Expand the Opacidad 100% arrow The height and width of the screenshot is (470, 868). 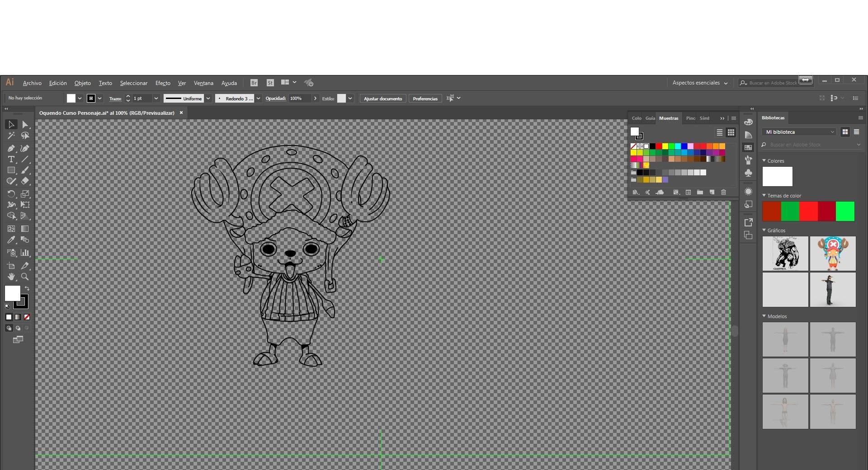(315, 99)
